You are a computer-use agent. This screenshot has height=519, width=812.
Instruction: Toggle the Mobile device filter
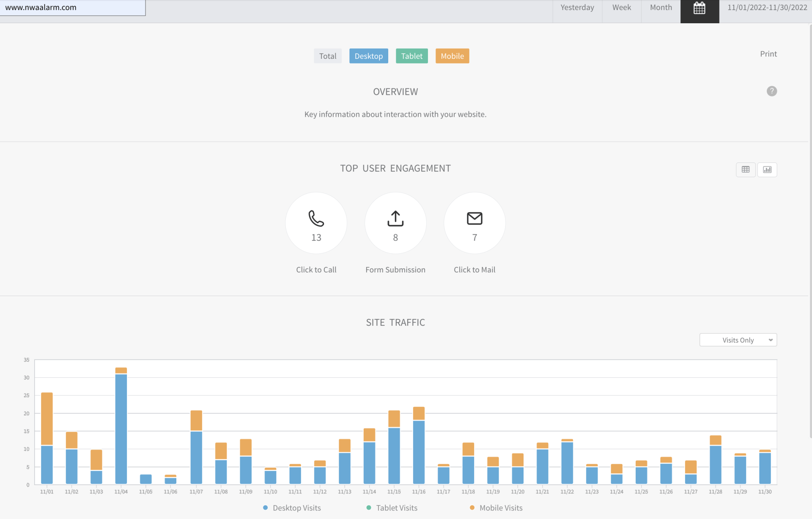[x=452, y=56]
